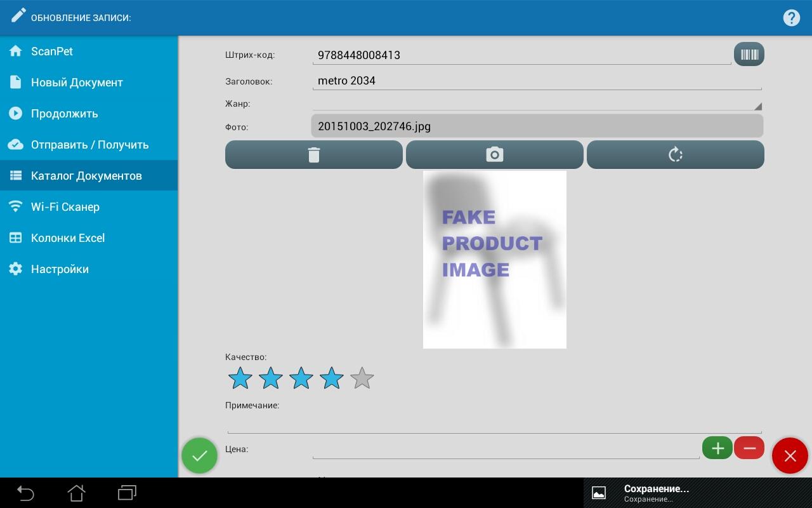The width and height of the screenshot is (812, 508).
Task: Set quality to first star
Action: (240, 378)
